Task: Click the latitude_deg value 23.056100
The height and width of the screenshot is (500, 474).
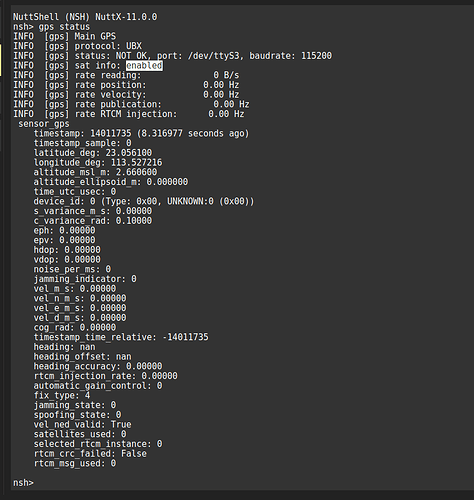Action: (x=129, y=153)
